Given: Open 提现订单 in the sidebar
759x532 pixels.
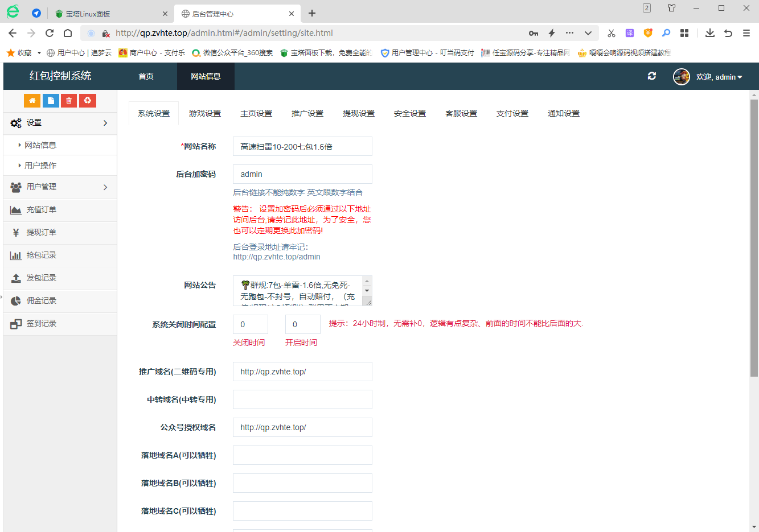Looking at the screenshot, I should [x=41, y=232].
